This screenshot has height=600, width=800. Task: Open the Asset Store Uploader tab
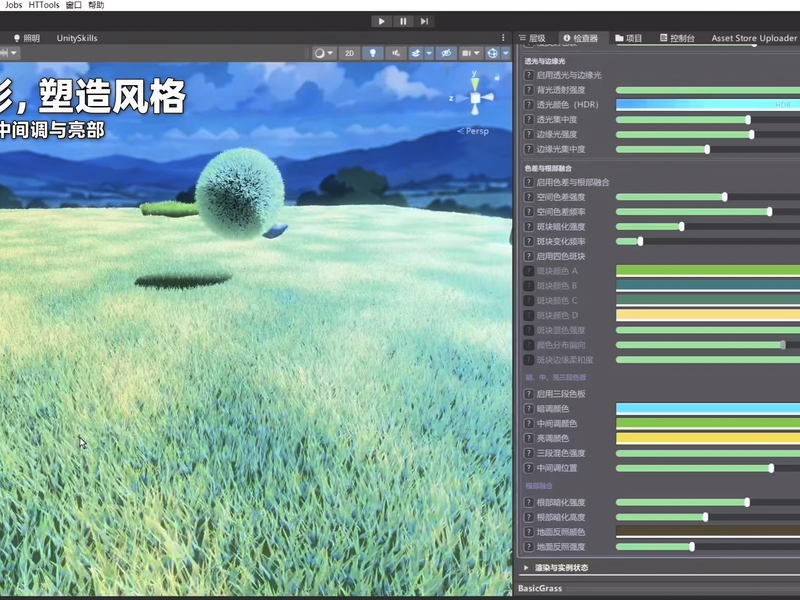point(754,38)
